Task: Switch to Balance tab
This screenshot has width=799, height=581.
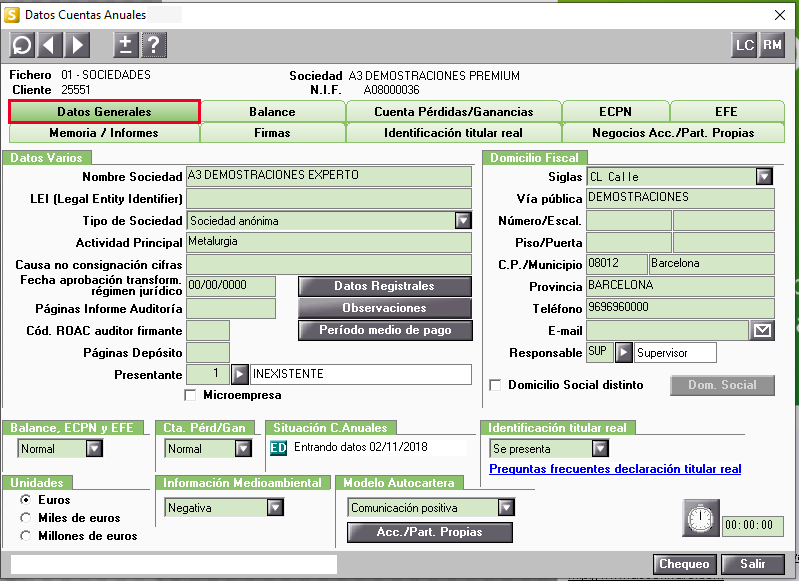Action: pos(273,112)
